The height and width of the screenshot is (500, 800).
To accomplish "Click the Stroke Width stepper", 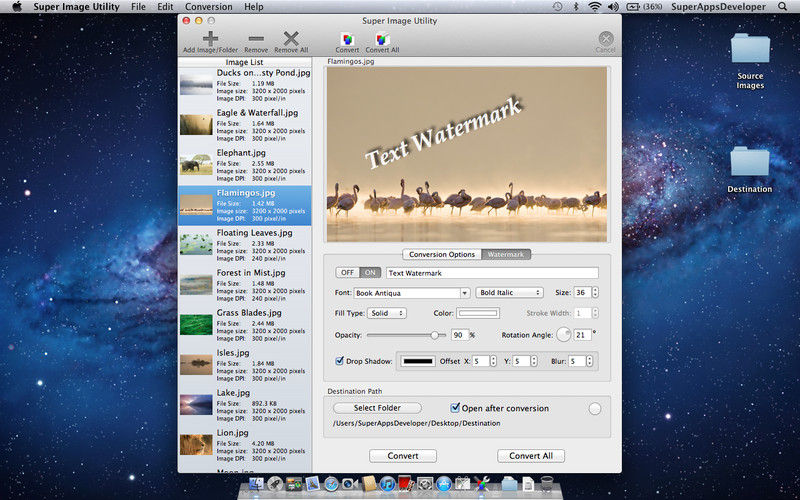I will (x=595, y=313).
